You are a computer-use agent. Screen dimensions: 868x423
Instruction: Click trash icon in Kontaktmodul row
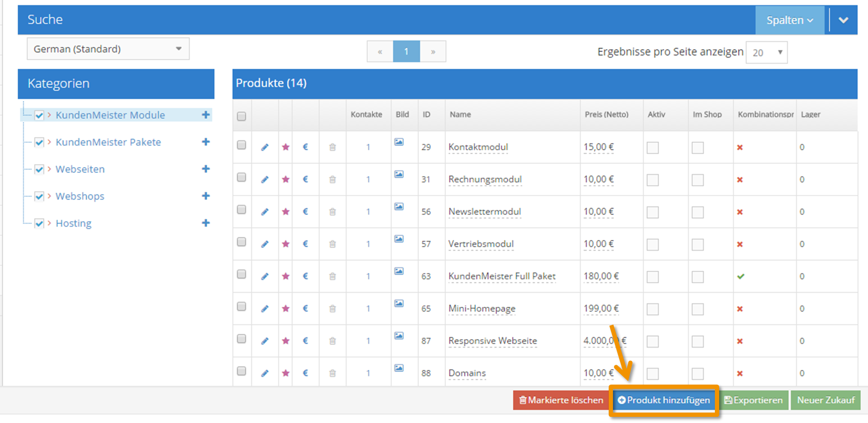(x=332, y=147)
